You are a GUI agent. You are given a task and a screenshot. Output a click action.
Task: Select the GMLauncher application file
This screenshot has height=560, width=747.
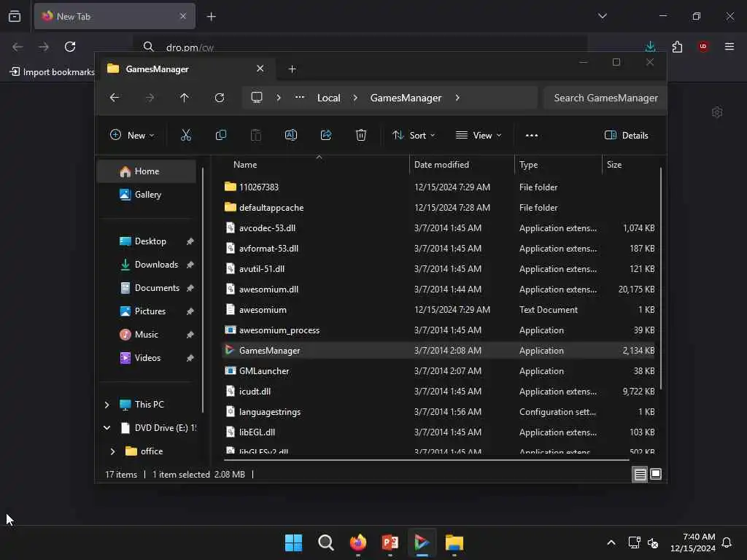pos(438,371)
